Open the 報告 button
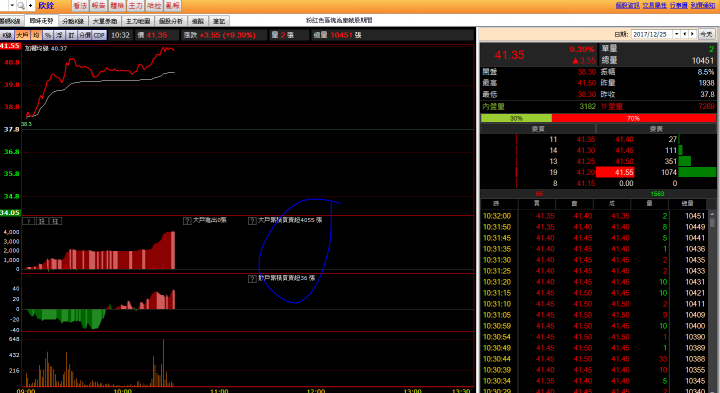 point(98,6)
